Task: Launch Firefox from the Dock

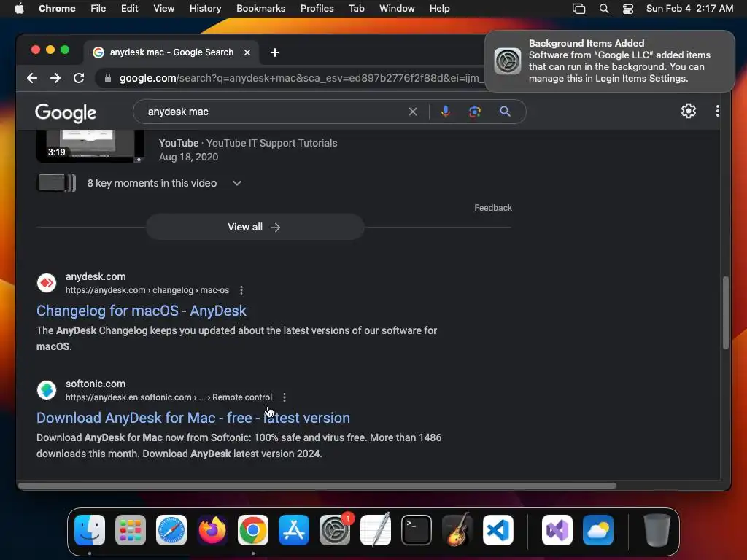Action: click(212, 530)
